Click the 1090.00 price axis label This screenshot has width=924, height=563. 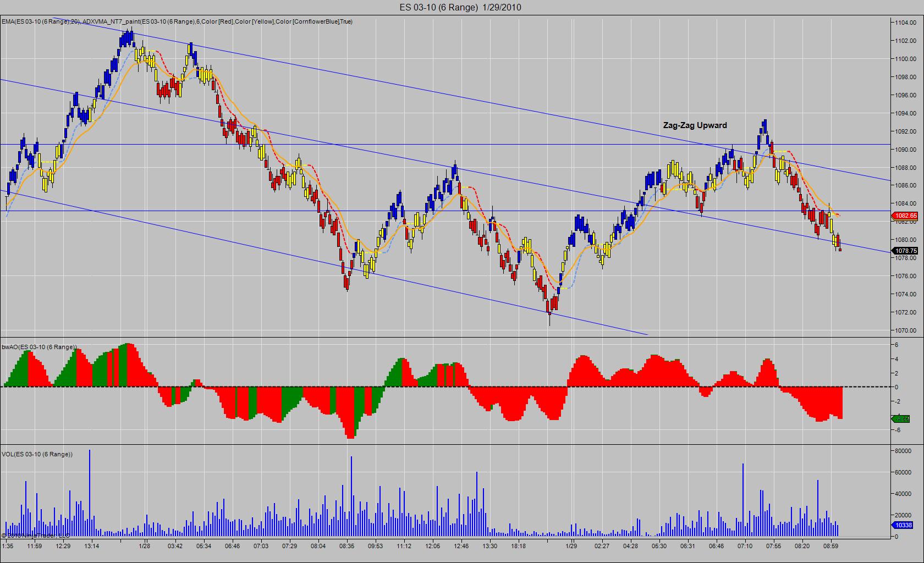coord(906,150)
